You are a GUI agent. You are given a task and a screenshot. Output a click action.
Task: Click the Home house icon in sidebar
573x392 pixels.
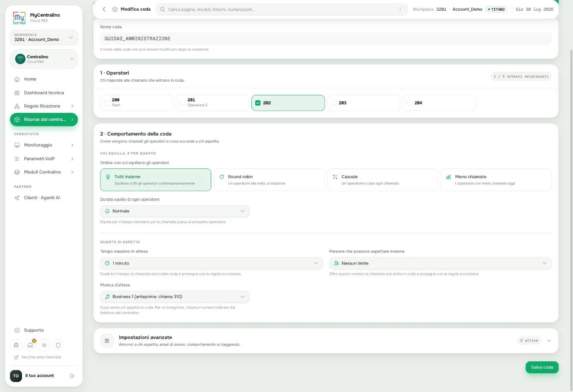17,79
